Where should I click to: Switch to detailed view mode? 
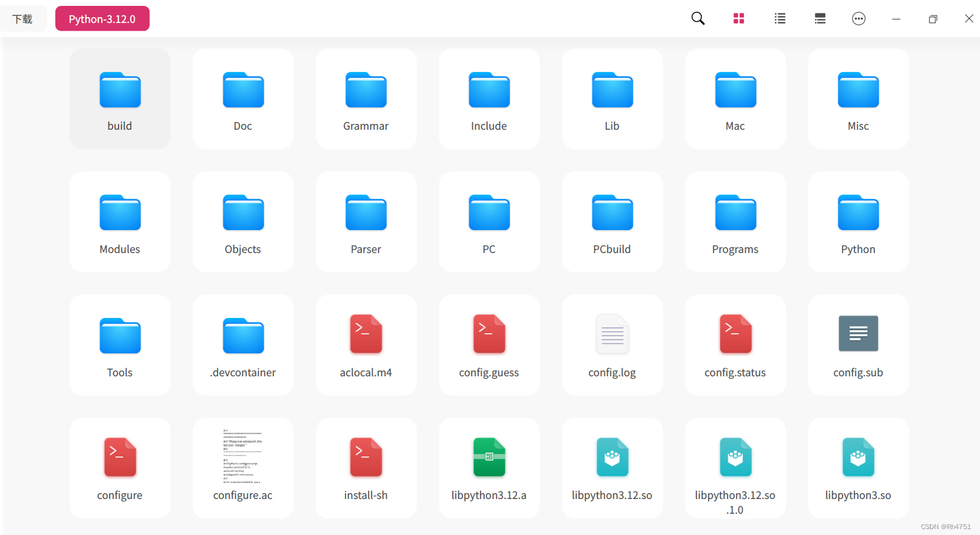click(820, 18)
